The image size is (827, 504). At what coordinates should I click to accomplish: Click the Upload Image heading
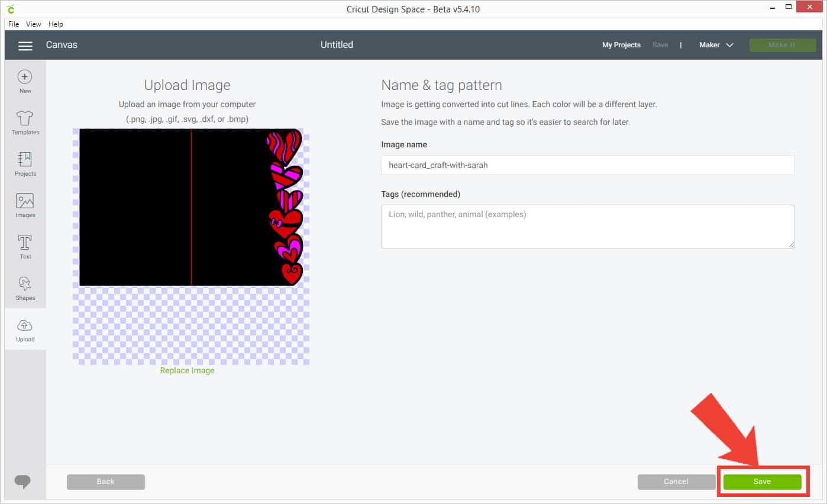pos(187,85)
